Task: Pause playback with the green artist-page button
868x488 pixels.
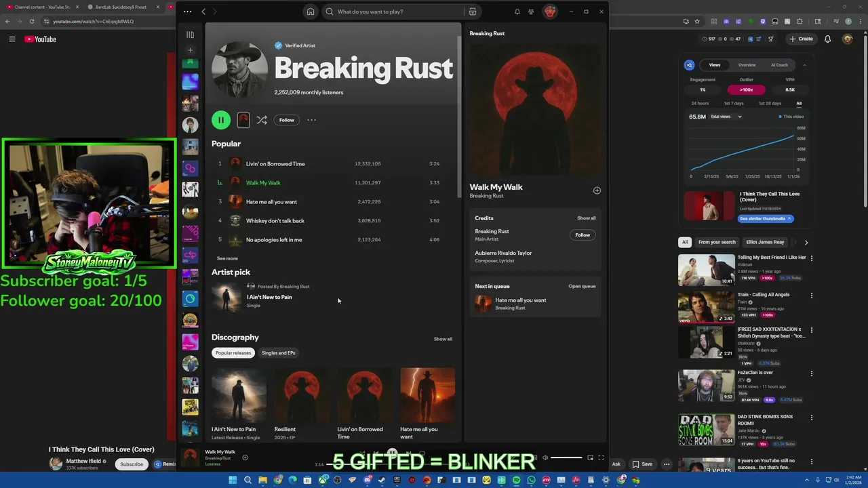Action: point(220,120)
